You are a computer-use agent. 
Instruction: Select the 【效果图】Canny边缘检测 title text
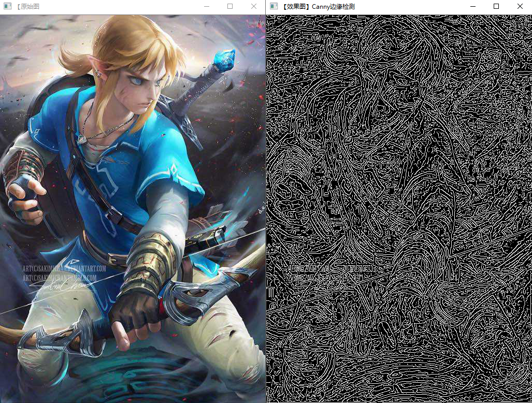pos(319,6)
